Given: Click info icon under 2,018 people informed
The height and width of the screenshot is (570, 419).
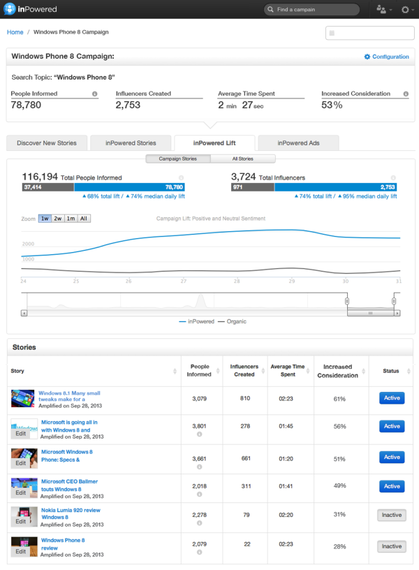Looking at the screenshot, I should [x=199, y=494].
